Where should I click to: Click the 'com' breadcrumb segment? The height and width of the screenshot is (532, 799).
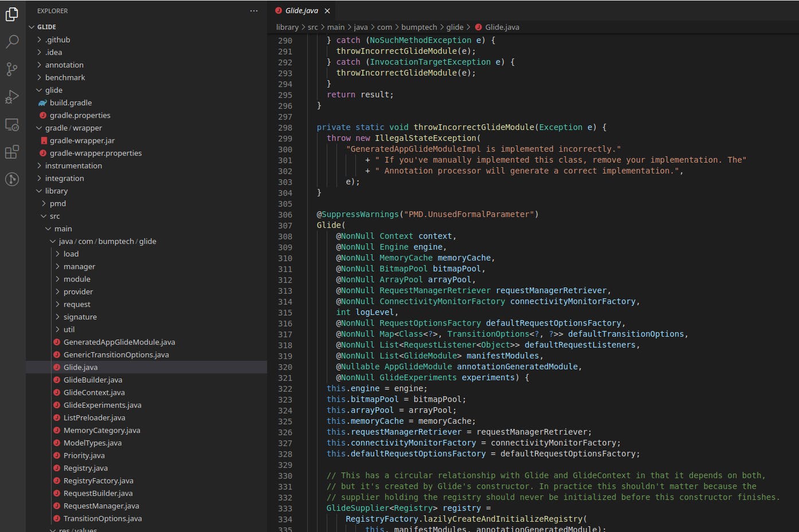(385, 27)
